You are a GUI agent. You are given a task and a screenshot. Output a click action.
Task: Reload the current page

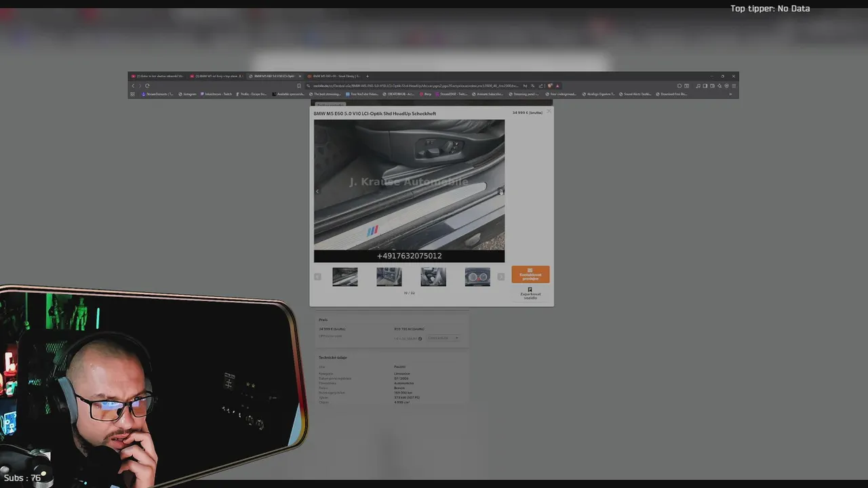[x=147, y=85]
